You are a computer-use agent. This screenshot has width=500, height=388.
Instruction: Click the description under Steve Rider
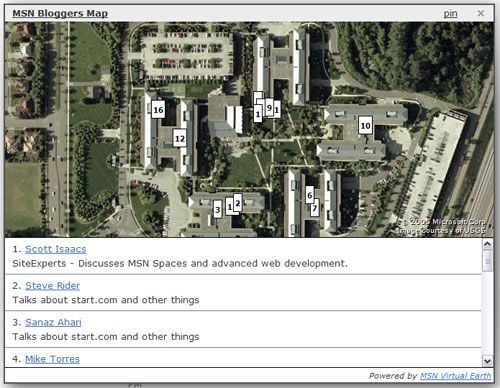pyautogui.click(x=106, y=300)
